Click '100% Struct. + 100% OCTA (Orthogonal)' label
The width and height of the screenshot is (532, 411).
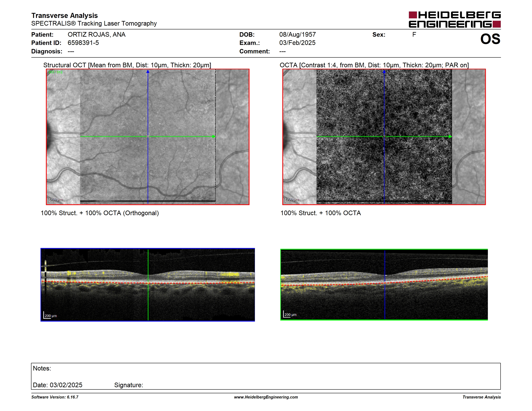(100, 213)
